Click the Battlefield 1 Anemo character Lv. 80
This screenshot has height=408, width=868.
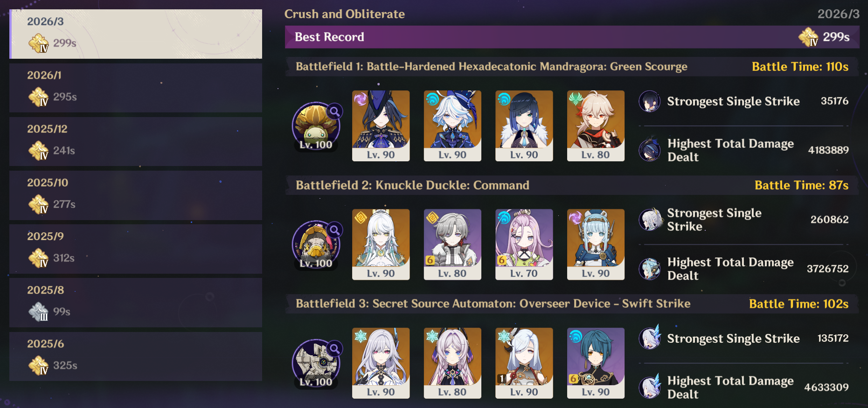(x=596, y=126)
